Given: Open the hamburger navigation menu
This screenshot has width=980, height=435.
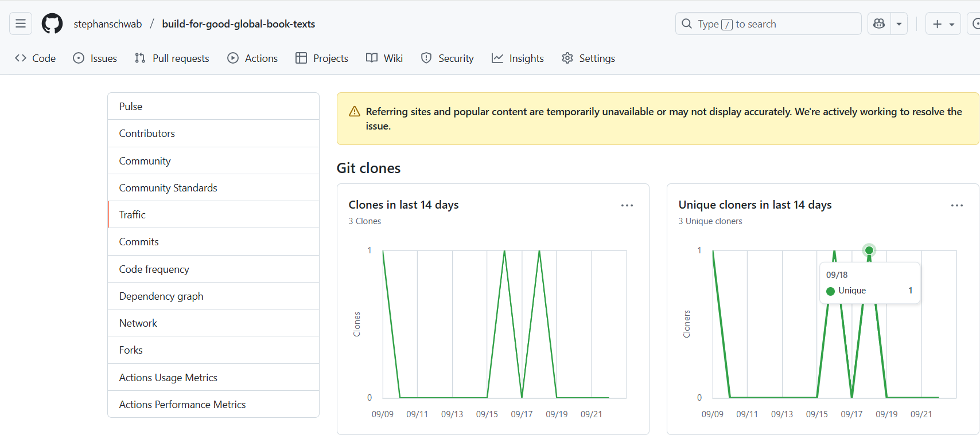Looking at the screenshot, I should (21, 23).
